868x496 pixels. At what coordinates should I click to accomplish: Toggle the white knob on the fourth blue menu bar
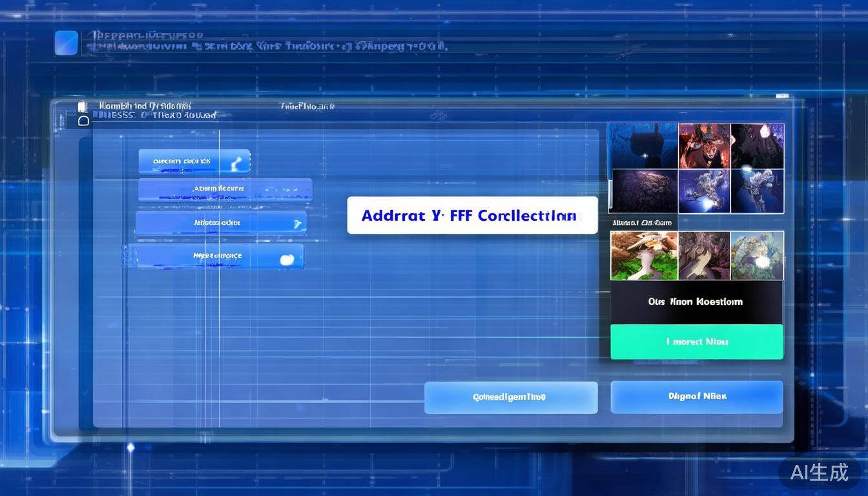click(x=287, y=259)
